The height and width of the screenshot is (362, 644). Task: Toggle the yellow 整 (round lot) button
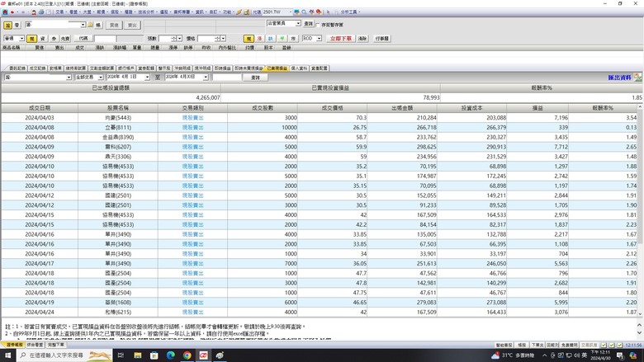(x=7, y=25)
